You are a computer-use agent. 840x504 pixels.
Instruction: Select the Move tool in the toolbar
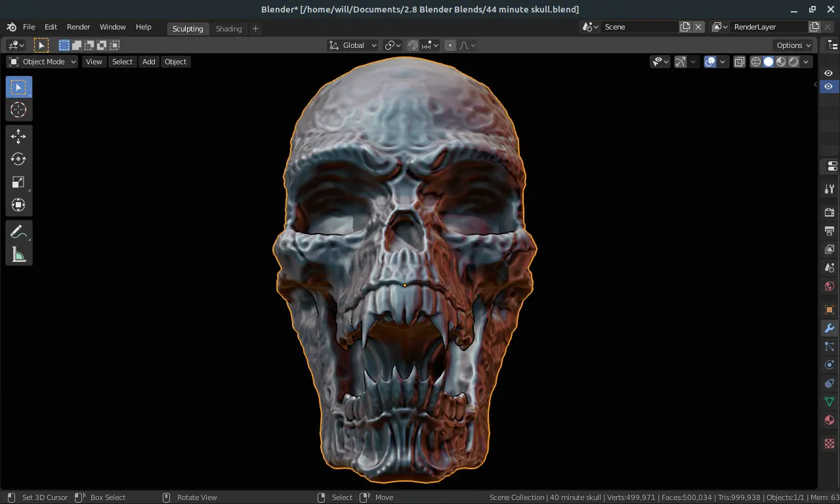point(18,136)
